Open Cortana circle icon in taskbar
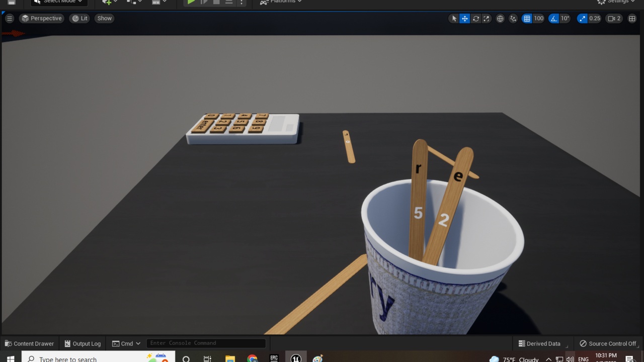The image size is (644, 362). pyautogui.click(x=186, y=358)
